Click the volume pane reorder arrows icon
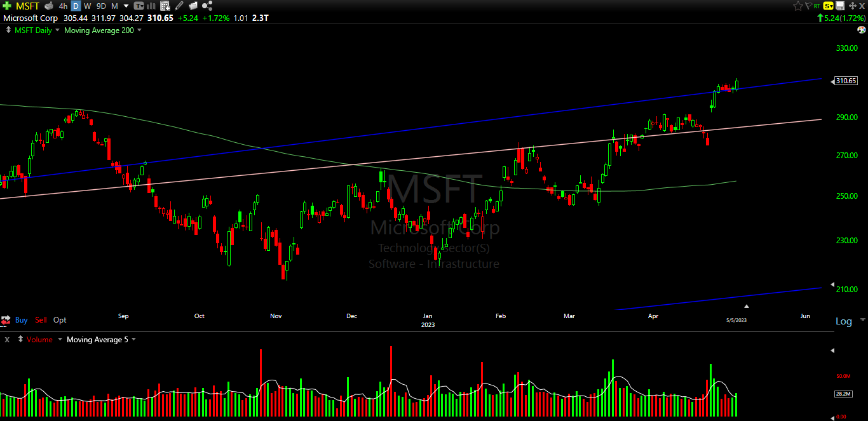This screenshot has width=868, height=421. coord(20,339)
